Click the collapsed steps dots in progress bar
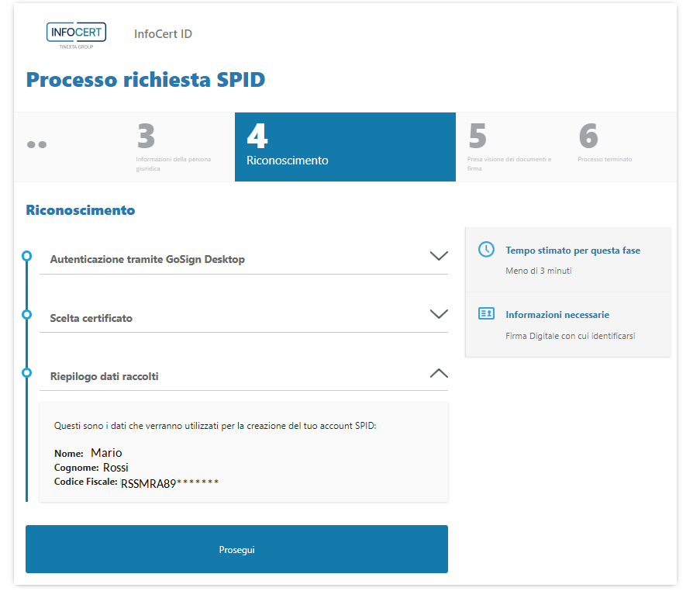This screenshot has height=598, width=700. coord(36,144)
